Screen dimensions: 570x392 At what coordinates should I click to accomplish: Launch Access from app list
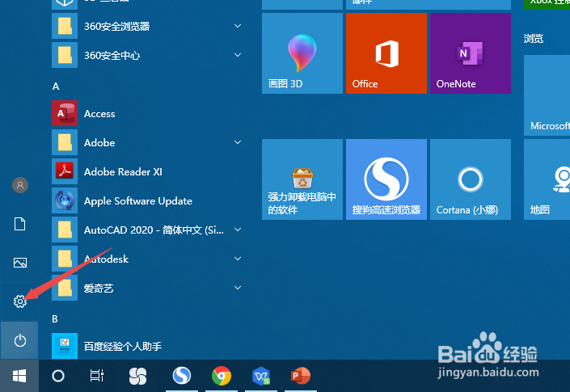[x=147, y=113]
